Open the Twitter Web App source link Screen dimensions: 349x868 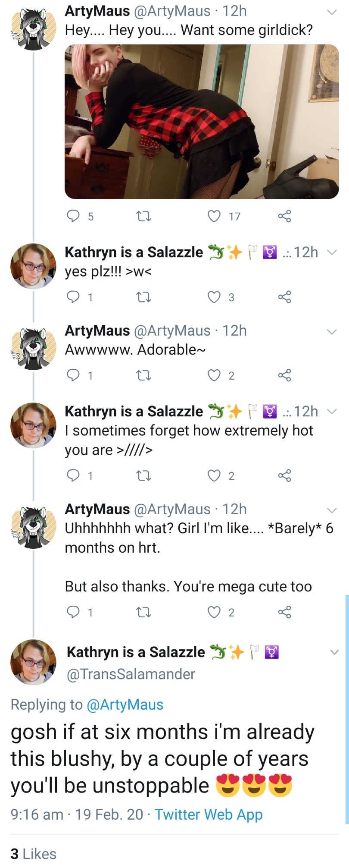209,814
